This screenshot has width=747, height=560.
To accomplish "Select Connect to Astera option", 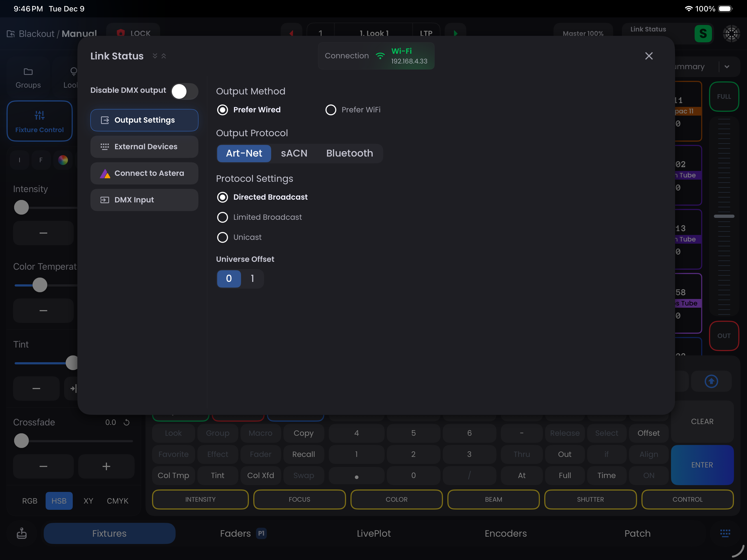I will pyautogui.click(x=144, y=173).
